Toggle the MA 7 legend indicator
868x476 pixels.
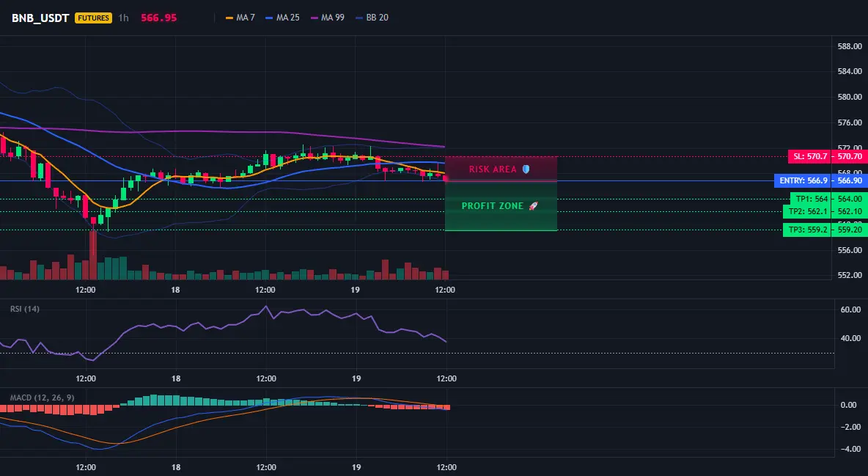[x=240, y=18]
